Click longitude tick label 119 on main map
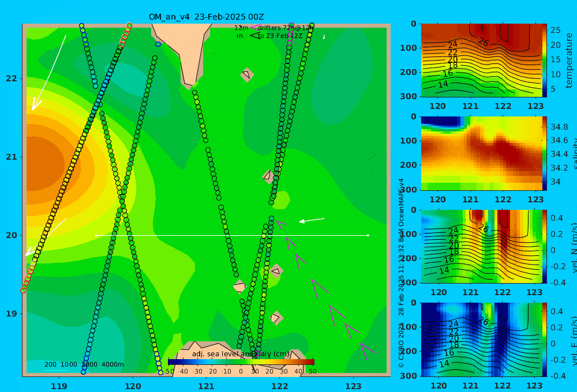This screenshot has width=577, height=392. [x=59, y=386]
